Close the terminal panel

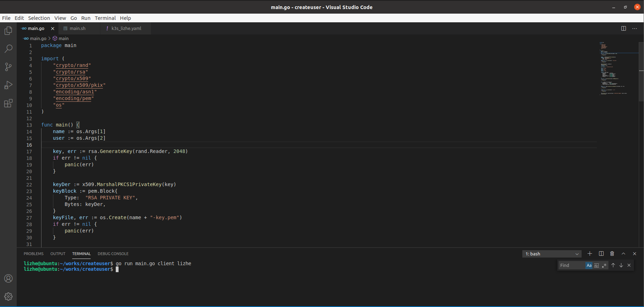[635, 254]
